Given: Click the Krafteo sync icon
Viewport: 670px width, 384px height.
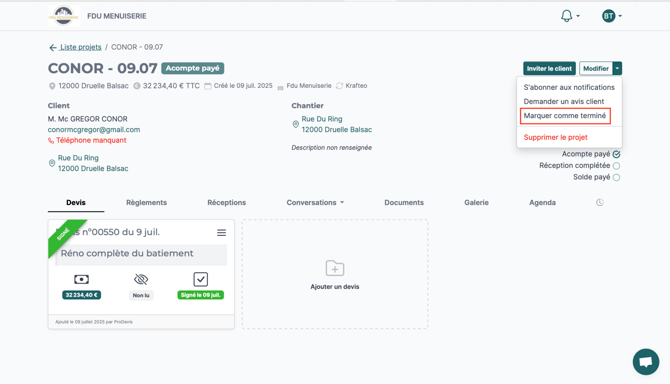Looking at the screenshot, I should point(339,86).
